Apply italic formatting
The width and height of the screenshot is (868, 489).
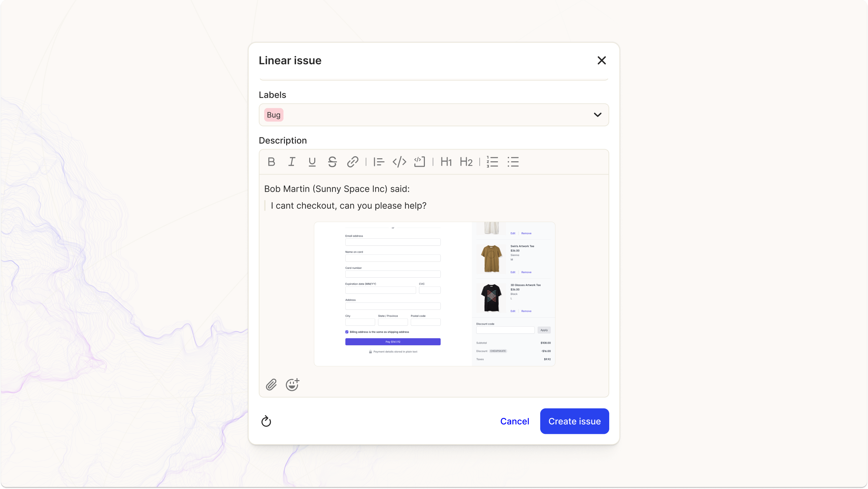click(x=292, y=162)
